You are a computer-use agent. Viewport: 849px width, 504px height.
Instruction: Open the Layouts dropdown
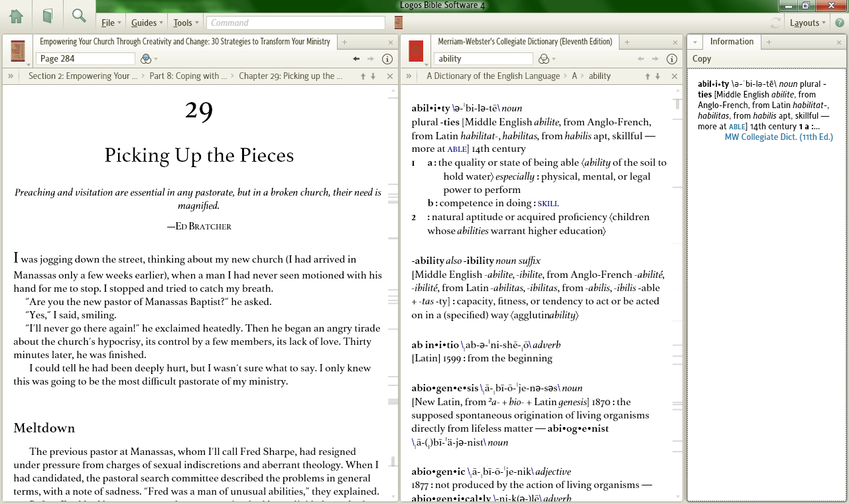[x=808, y=23]
